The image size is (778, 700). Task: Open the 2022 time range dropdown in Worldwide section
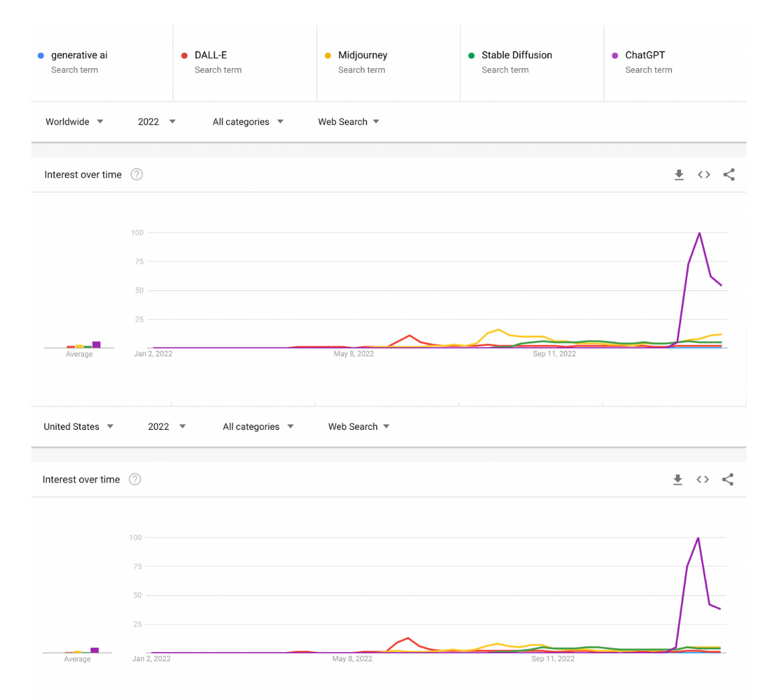tap(156, 122)
